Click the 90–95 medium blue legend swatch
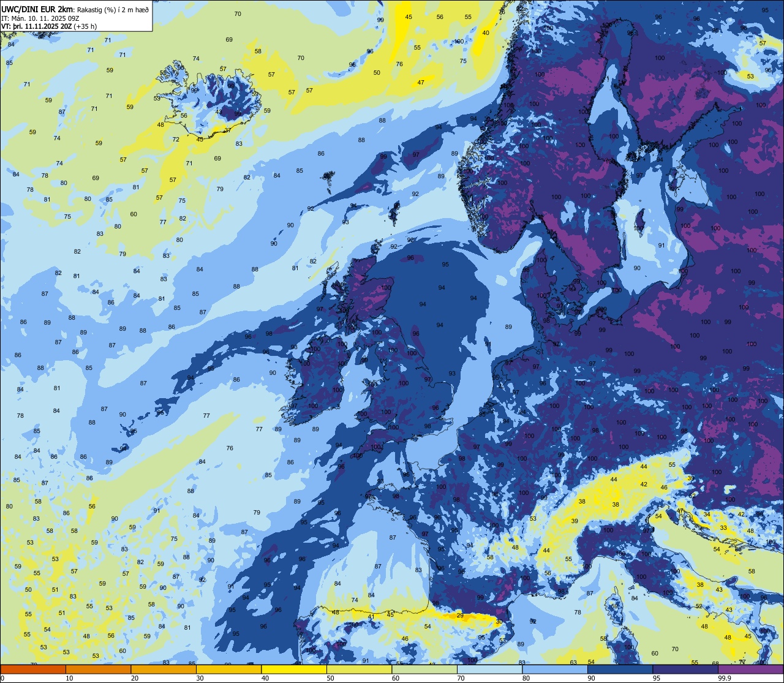The height and width of the screenshot is (683, 784). click(x=620, y=669)
